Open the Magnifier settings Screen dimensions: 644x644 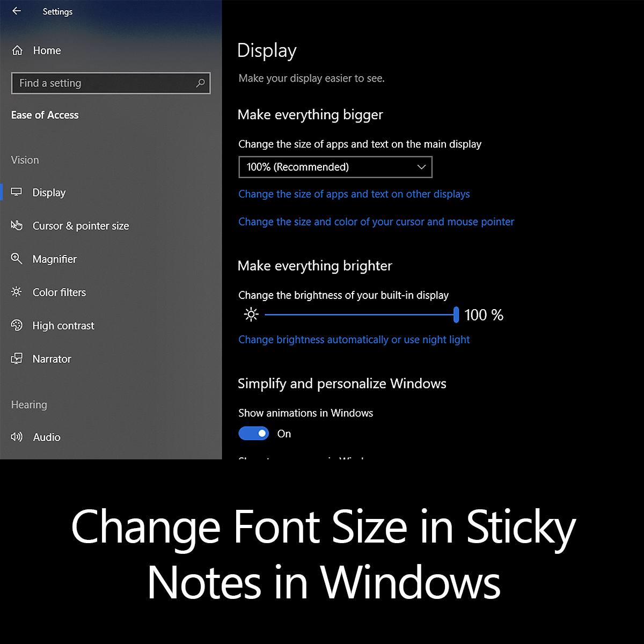click(54, 259)
